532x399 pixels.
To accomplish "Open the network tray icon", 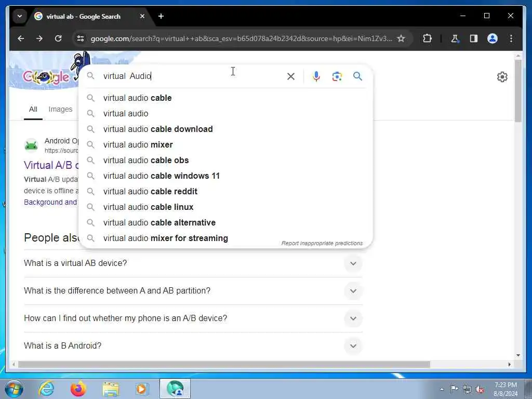I will pos(467,389).
